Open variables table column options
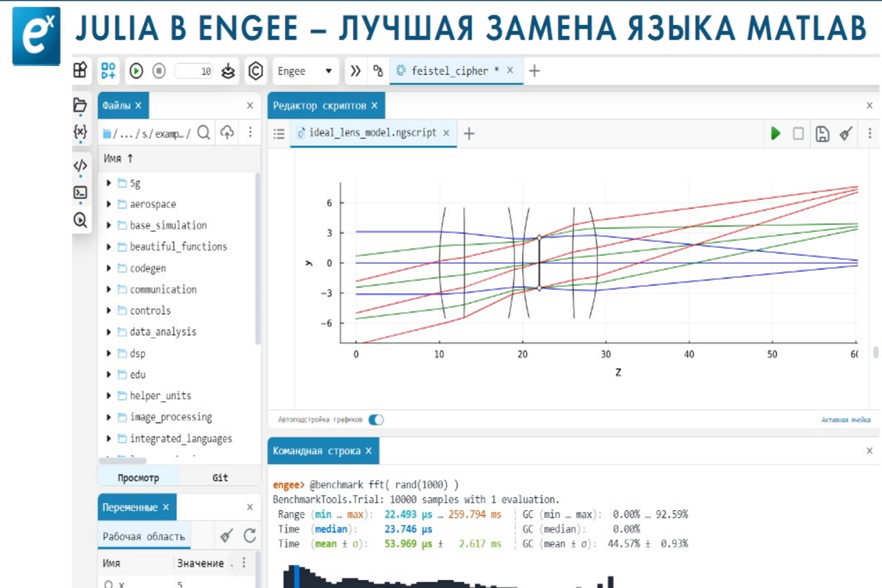Screen dimensions: 882x588 click(245, 563)
